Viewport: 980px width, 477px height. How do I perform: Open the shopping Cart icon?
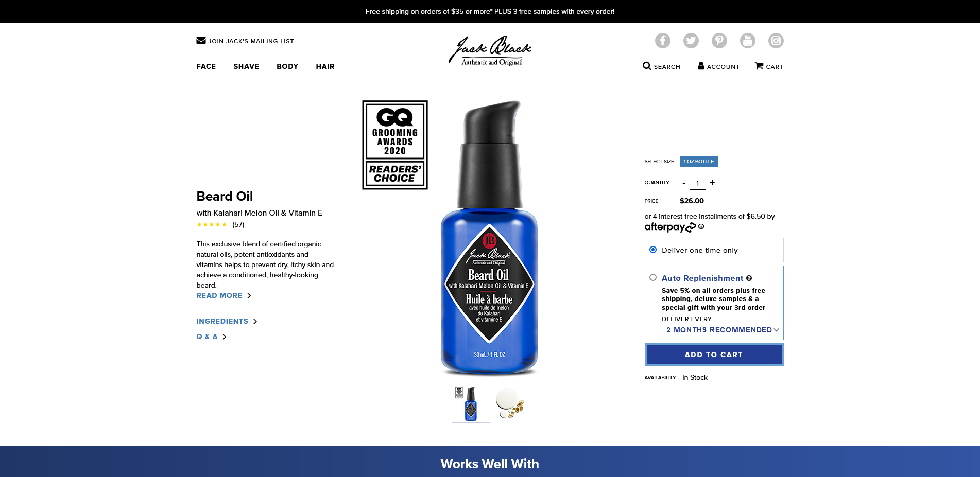pyautogui.click(x=759, y=66)
